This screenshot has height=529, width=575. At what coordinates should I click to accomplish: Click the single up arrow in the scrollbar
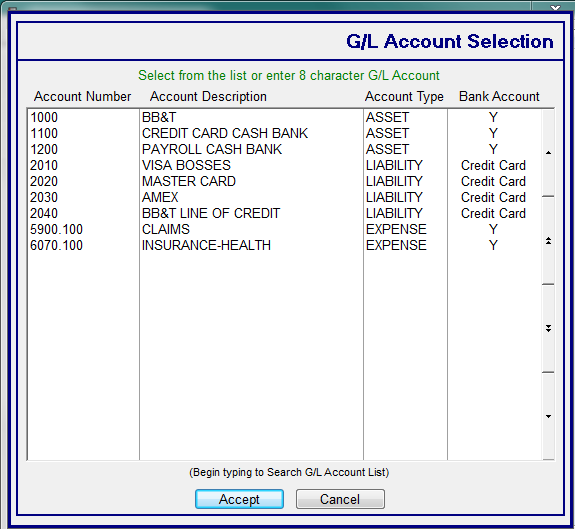pos(548,153)
